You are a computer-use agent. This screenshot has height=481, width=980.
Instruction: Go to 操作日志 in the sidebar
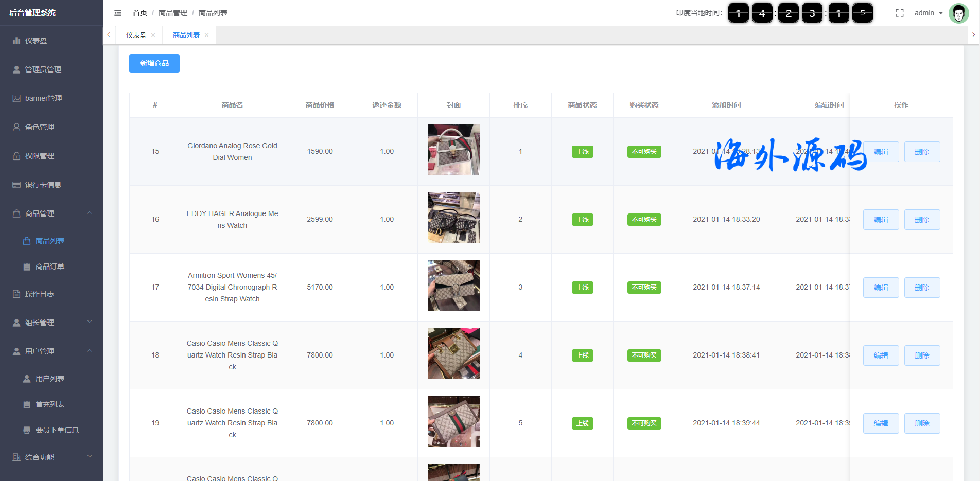click(39, 294)
